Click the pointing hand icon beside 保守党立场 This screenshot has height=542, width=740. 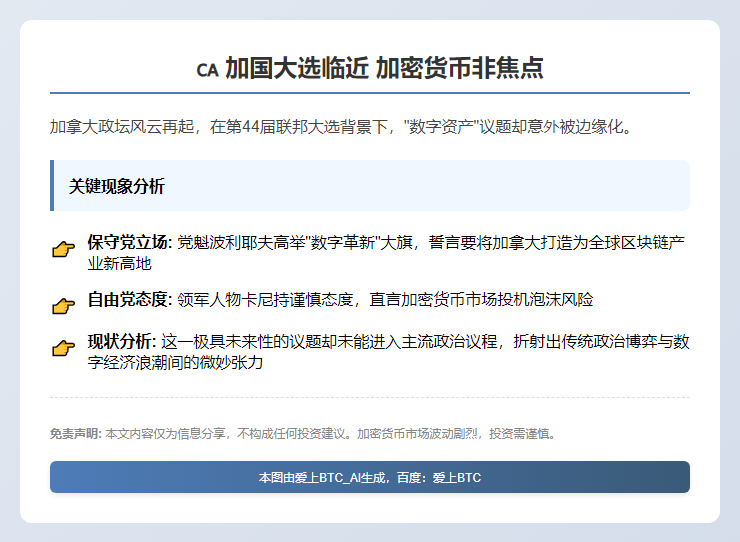pyautogui.click(x=63, y=249)
